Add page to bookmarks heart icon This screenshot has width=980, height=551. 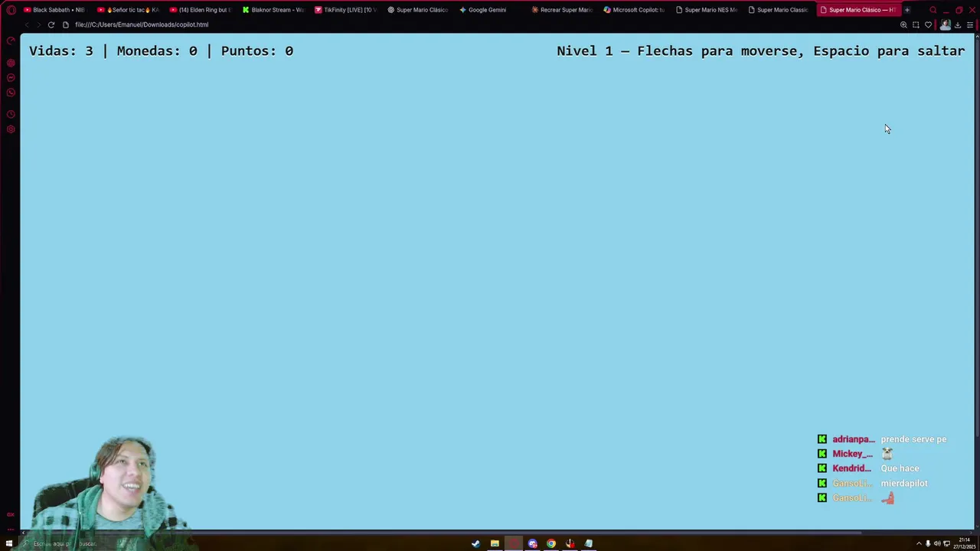click(x=928, y=24)
